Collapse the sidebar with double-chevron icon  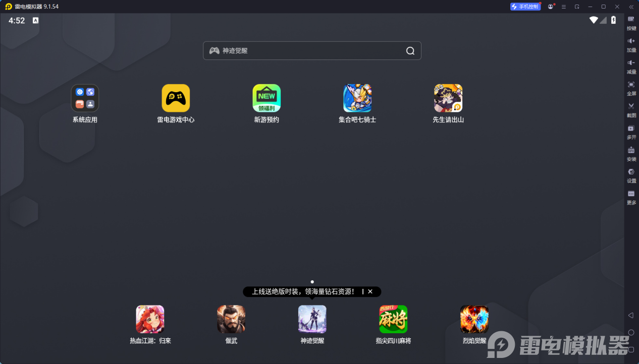pyautogui.click(x=631, y=7)
